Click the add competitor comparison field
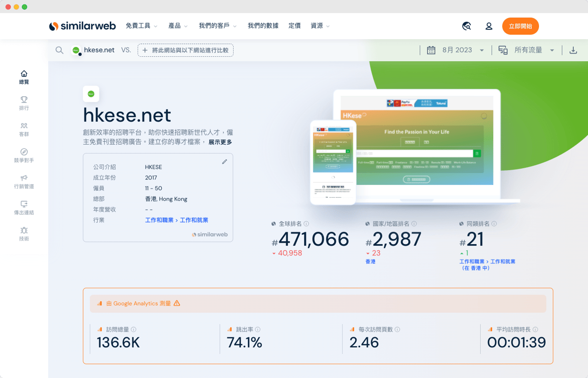 click(185, 50)
